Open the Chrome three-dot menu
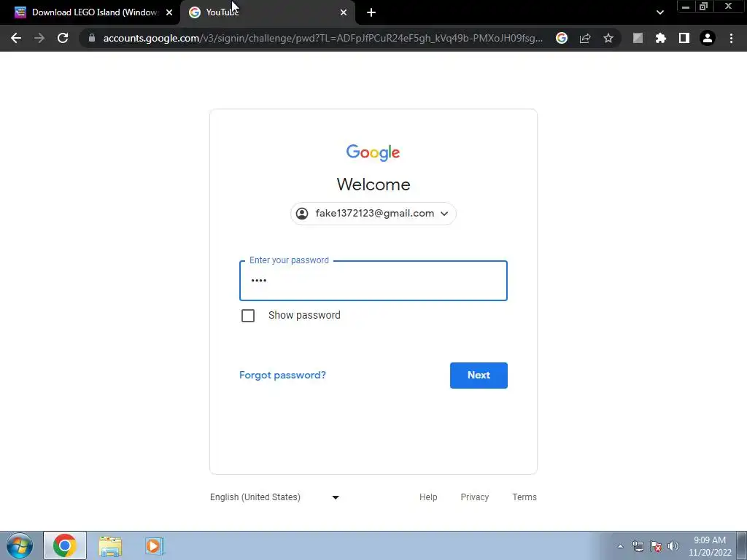 coord(731,38)
